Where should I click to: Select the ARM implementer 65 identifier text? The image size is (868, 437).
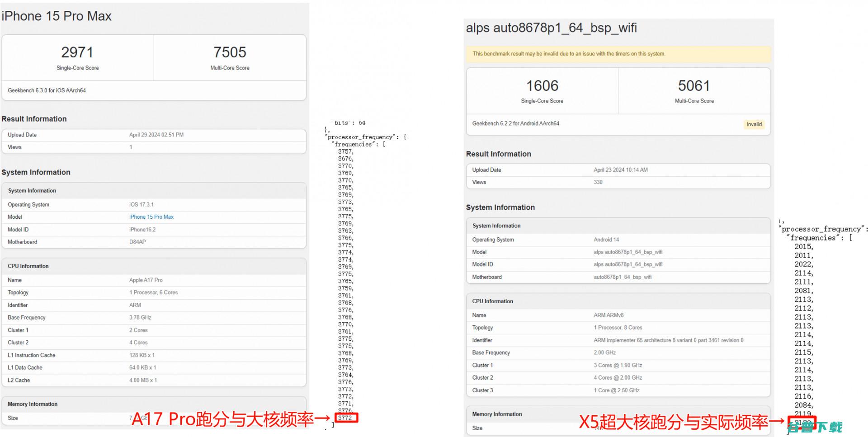669,340
